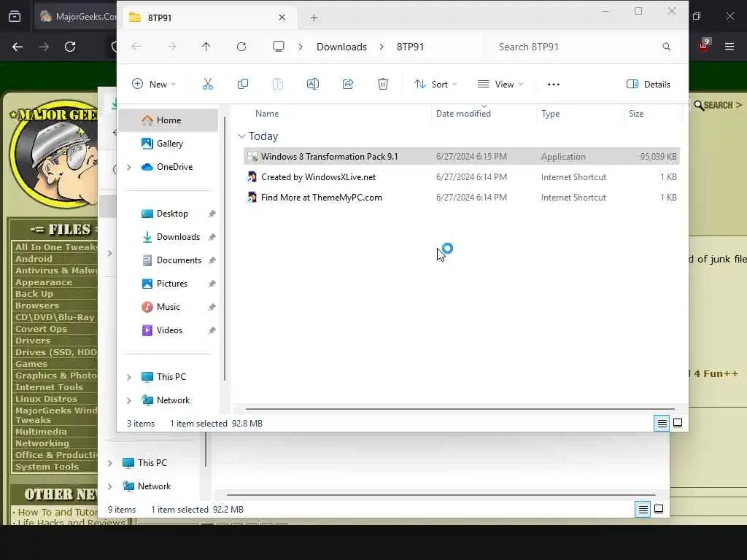This screenshot has width=747, height=560.
Task: Click the browser extension icon with badge 9
Action: tap(704, 45)
